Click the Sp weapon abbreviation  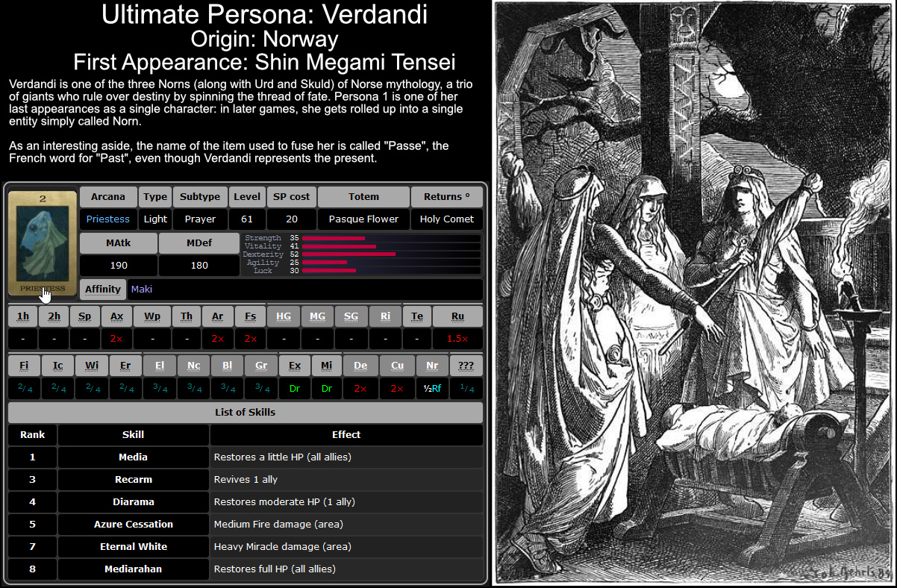tap(84, 316)
